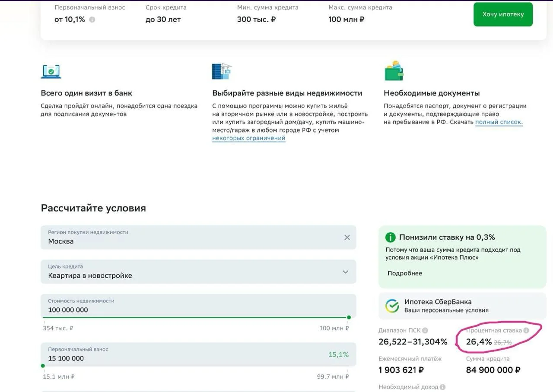Click the 'Выбирайте разные виды недвижимости' heading
This screenshot has width=553, height=392.
(287, 93)
